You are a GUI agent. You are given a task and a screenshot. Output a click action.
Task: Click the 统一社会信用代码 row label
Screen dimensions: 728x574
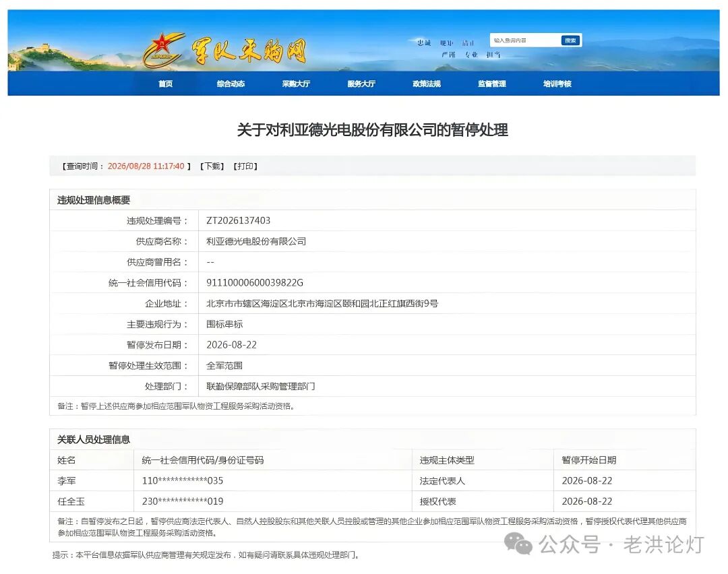(x=148, y=282)
